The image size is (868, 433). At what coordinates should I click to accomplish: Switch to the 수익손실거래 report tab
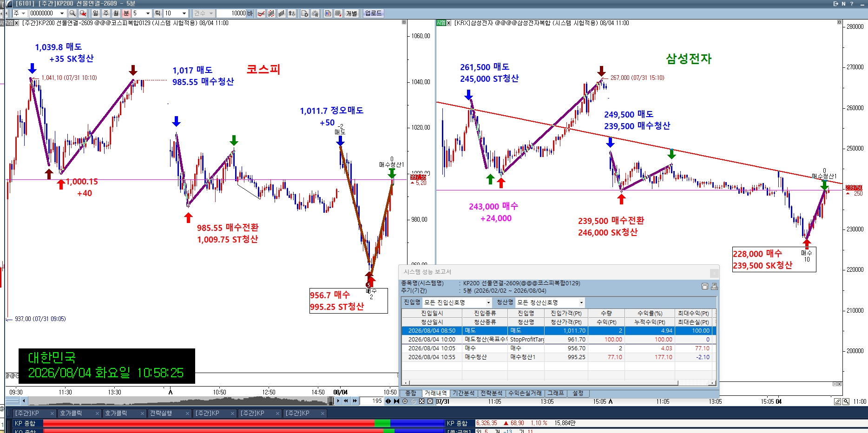(x=525, y=394)
